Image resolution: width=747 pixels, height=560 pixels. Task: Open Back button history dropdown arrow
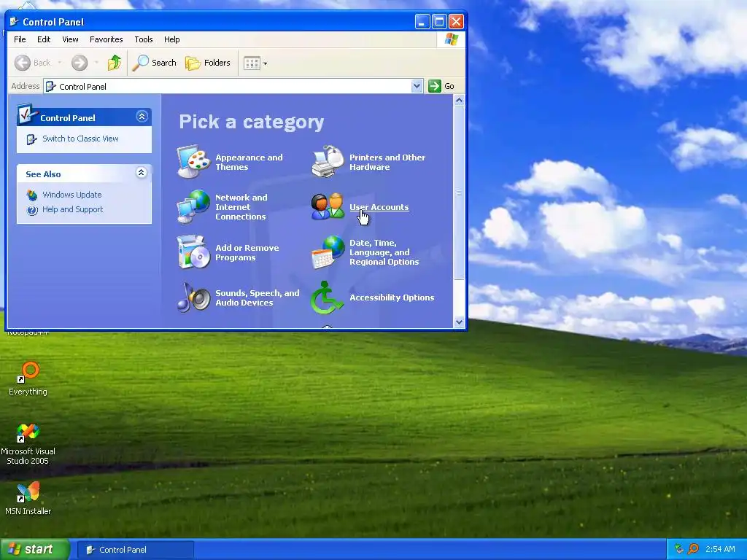[60, 63]
